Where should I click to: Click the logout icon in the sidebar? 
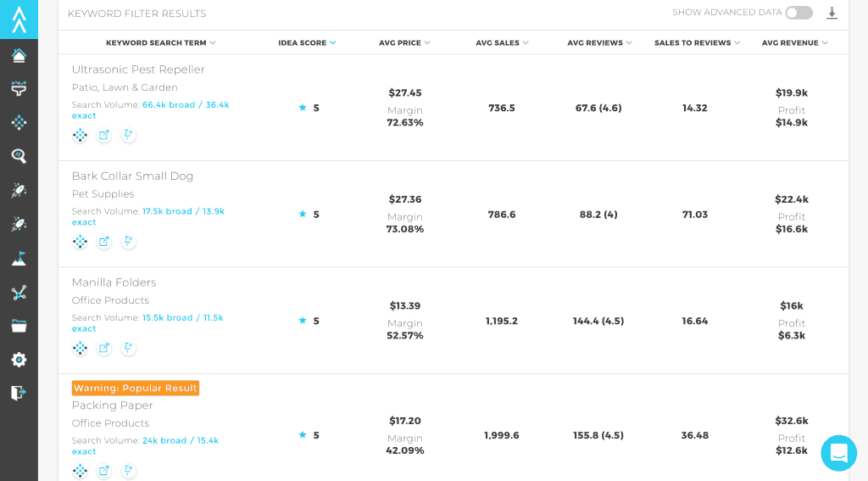19,393
